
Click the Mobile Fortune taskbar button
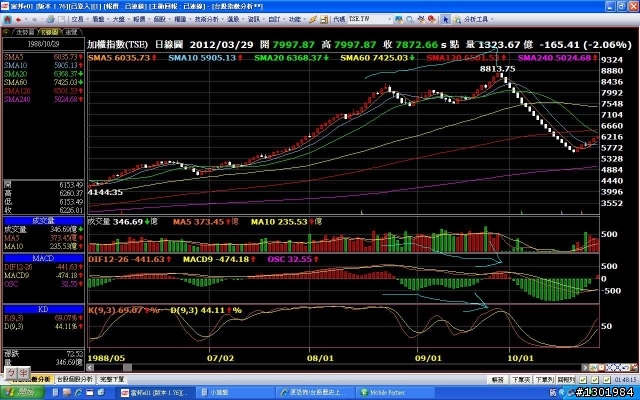(394, 393)
